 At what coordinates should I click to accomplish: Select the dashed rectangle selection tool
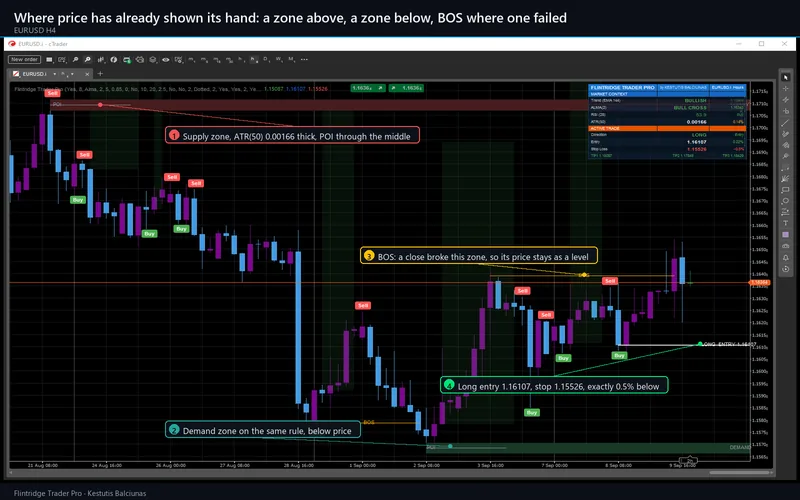click(785, 167)
